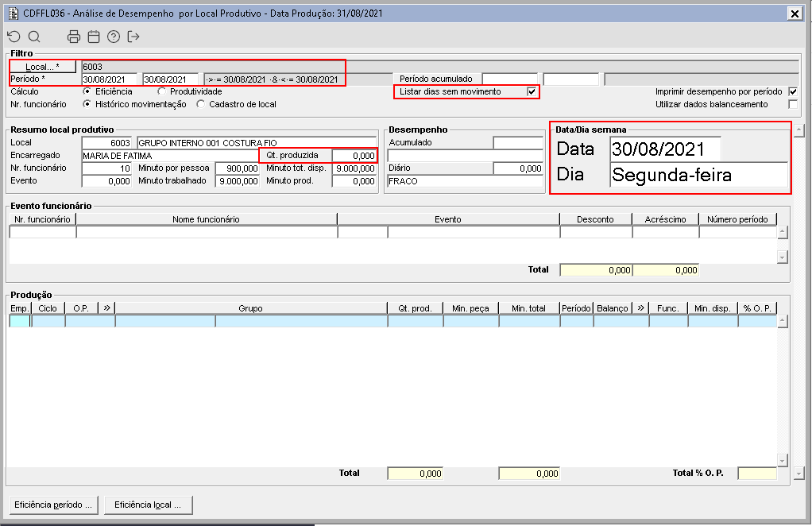Click Nr. funcionário header in Evento funcionário table
Image resolution: width=812 pixels, height=526 pixels.
(x=42, y=219)
